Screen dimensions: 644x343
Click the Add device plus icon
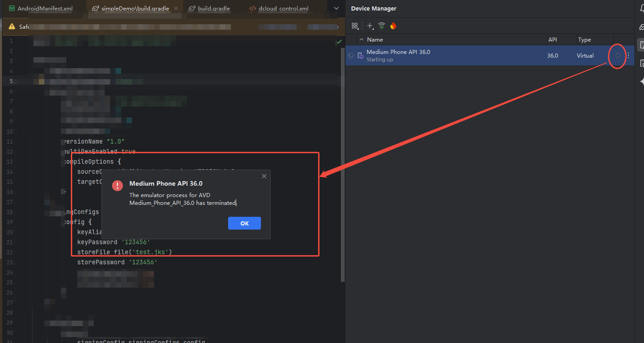pyautogui.click(x=370, y=26)
